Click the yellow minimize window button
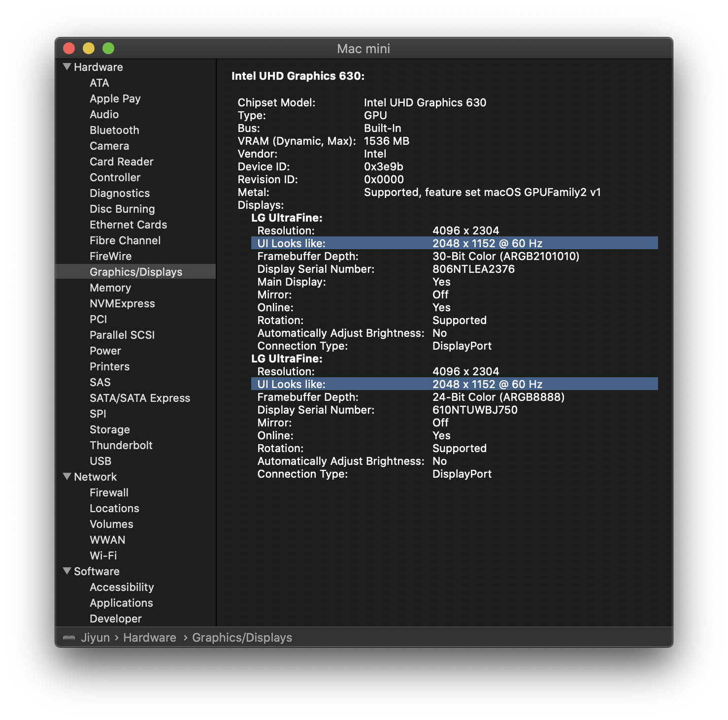This screenshot has height=720, width=728. pyautogui.click(x=89, y=48)
